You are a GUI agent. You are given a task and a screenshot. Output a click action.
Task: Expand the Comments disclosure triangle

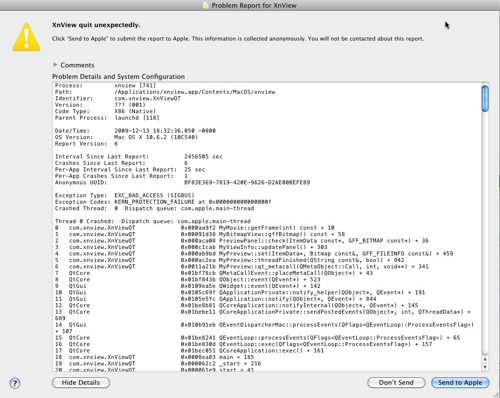coord(55,65)
